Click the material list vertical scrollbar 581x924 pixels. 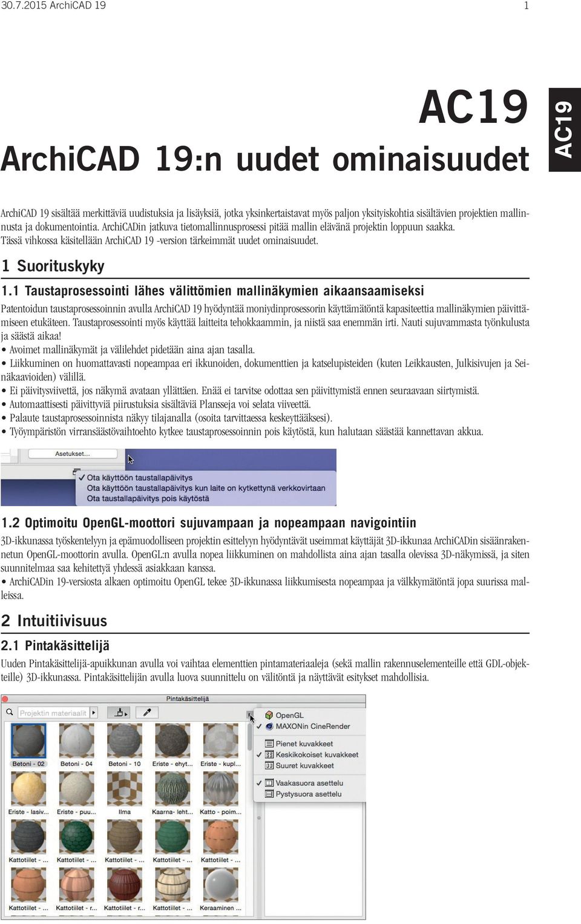click(x=250, y=736)
